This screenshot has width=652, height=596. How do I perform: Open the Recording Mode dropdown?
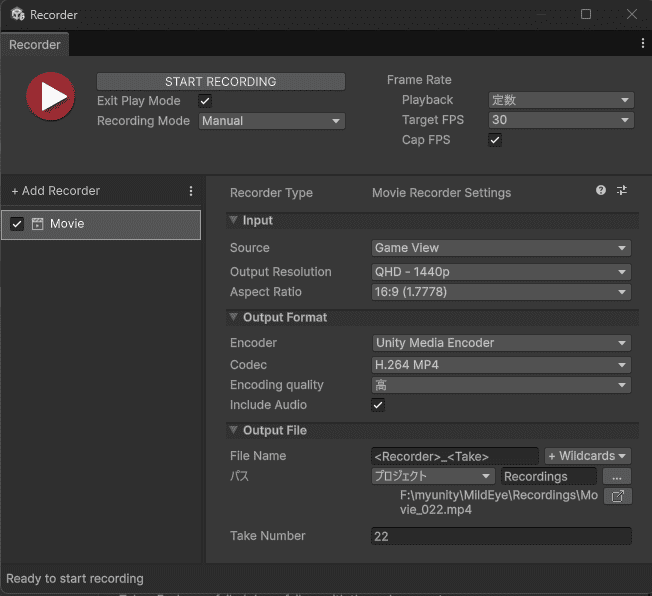point(272,121)
